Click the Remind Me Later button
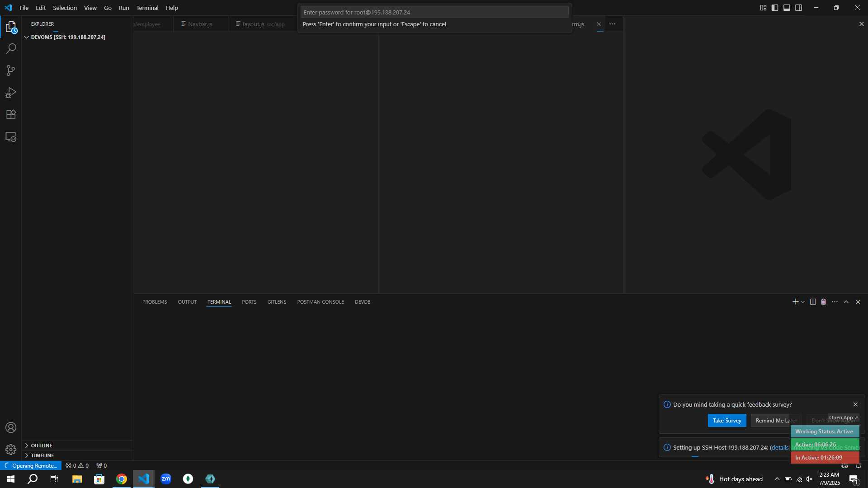The image size is (868, 488). (x=776, y=421)
